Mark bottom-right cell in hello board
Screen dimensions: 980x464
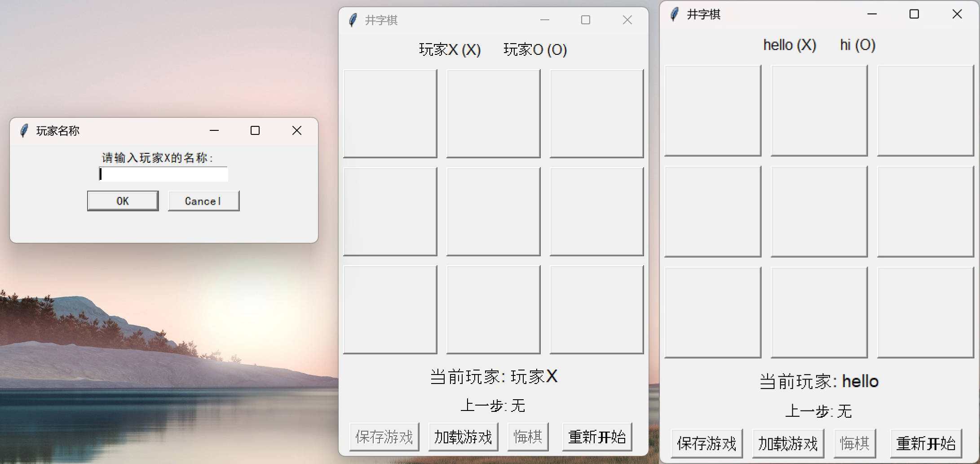(926, 312)
